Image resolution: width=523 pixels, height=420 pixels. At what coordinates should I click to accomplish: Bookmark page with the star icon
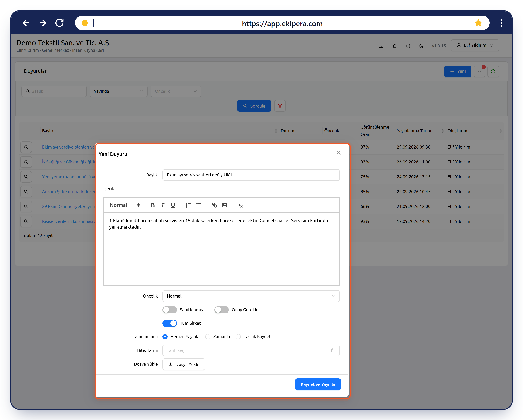[x=478, y=23]
